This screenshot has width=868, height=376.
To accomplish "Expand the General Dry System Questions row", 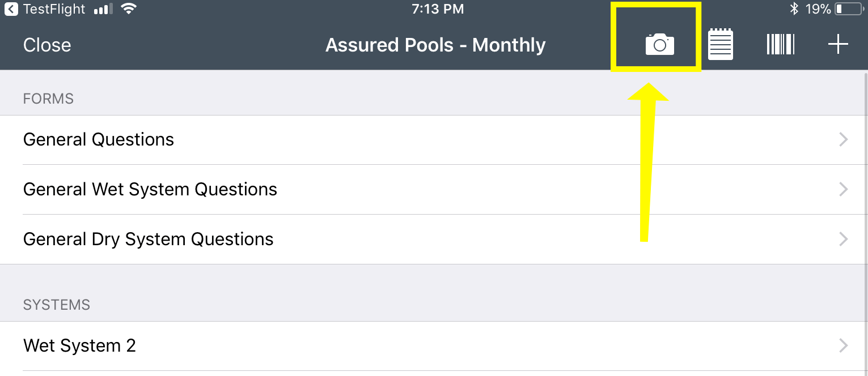I will [x=843, y=239].
